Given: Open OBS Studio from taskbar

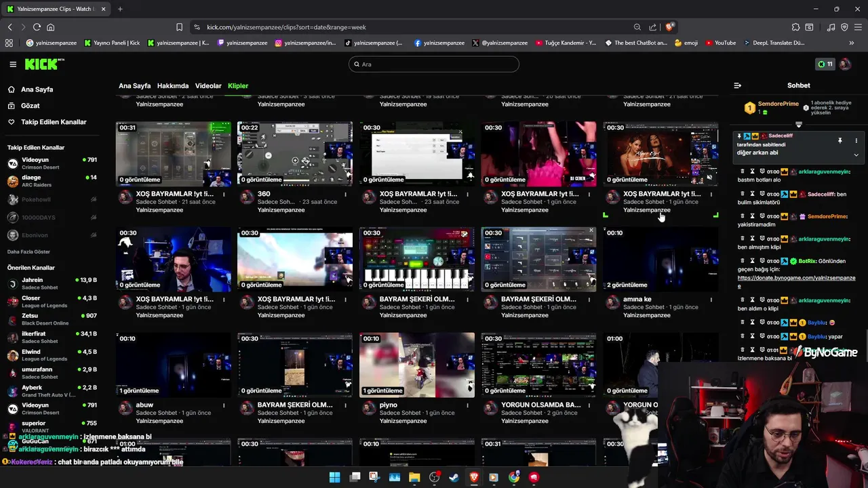Looking at the screenshot, I should pyautogui.click(x=435, y=477).
